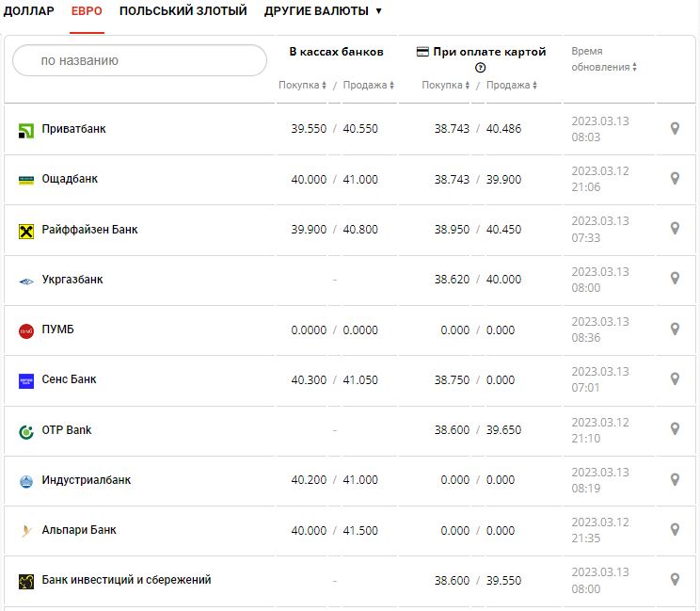Sort by cash desk Покупка column
Screen dimensions: 700x611
click(x=302, y=86)
